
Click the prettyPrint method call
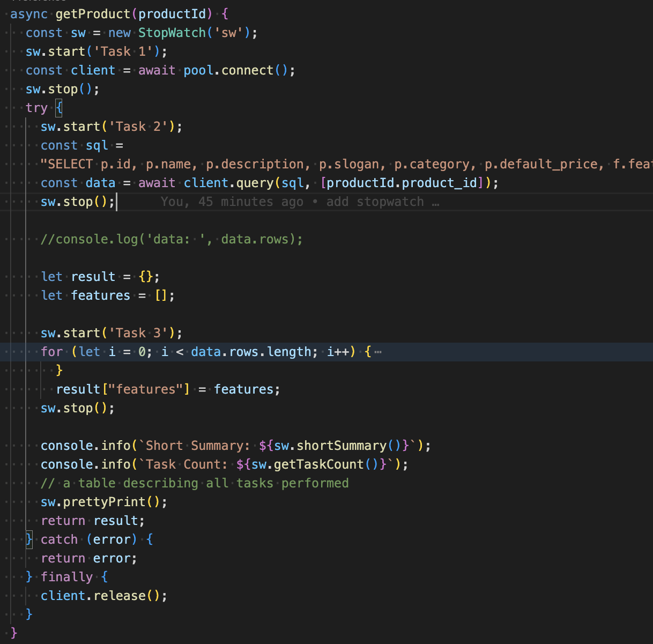pyautogui.click(x=105, y=502)
